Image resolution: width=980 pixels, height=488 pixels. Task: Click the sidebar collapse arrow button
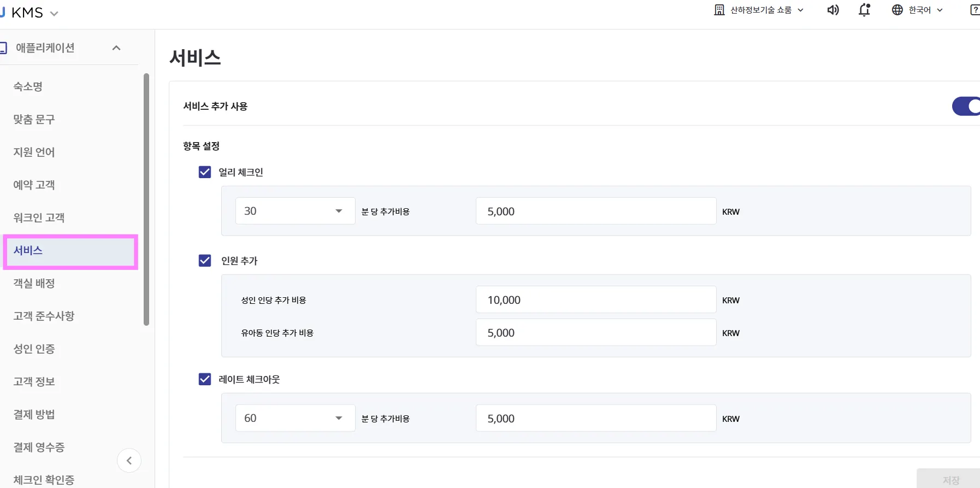point(129,461)
